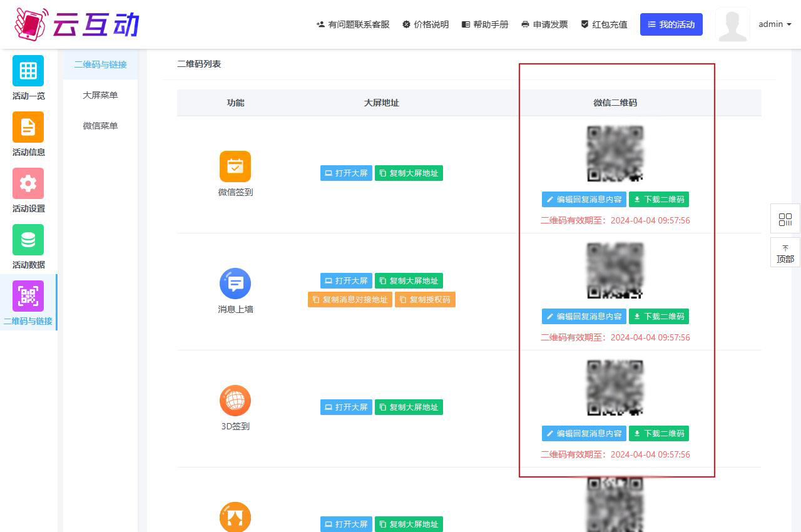The image size is (801, 532).
Task: Click the 消息上墙 row QR code image
Action: (615, 270)
